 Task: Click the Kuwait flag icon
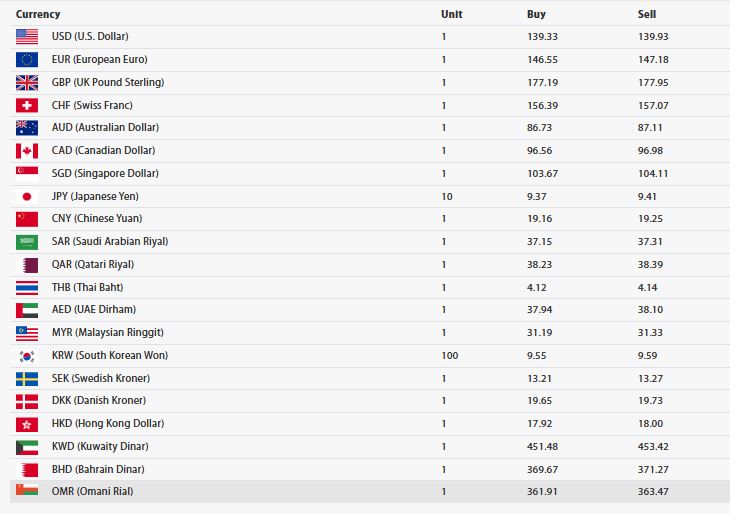[27, 446]
